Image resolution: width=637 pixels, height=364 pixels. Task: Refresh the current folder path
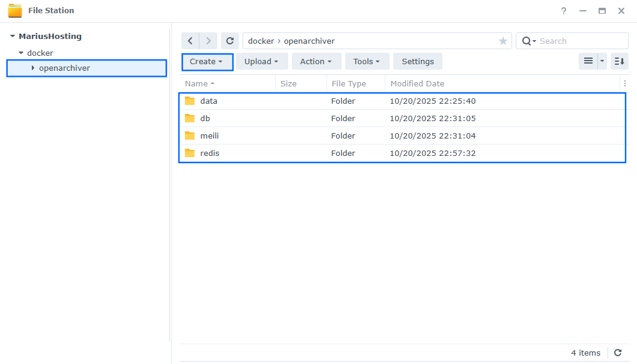pos(230,41)
